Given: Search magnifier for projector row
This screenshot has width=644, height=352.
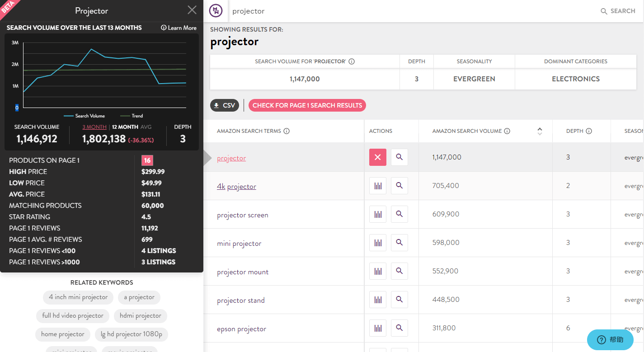Looking at the screenshot, I should pos(400,157).
